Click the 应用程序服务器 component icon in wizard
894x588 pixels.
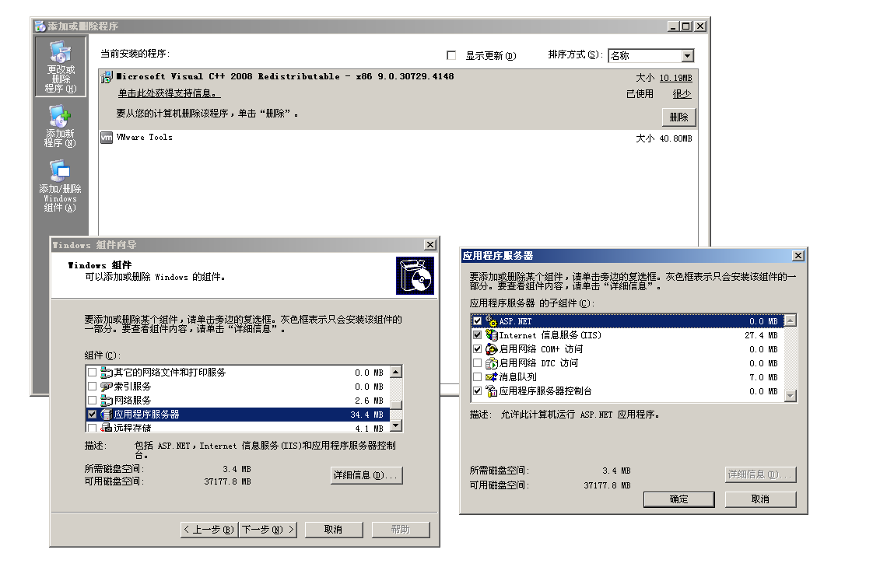coord(107,415)
